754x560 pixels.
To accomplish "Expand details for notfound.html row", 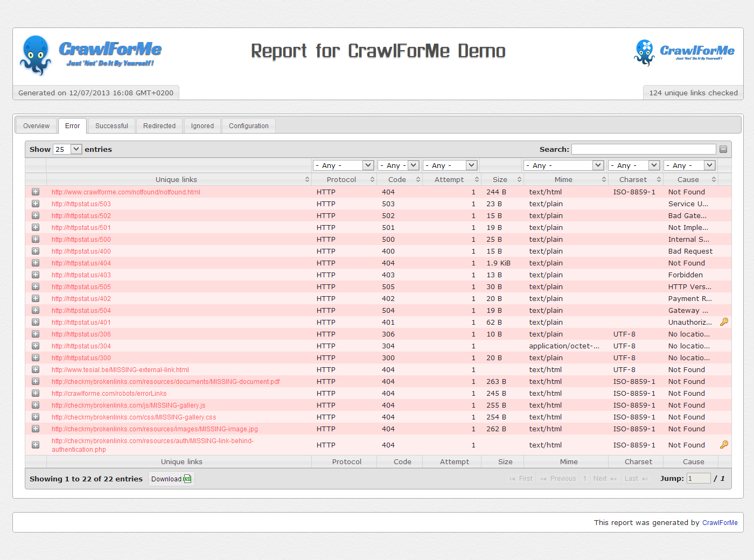I will (x=36, y=192).
